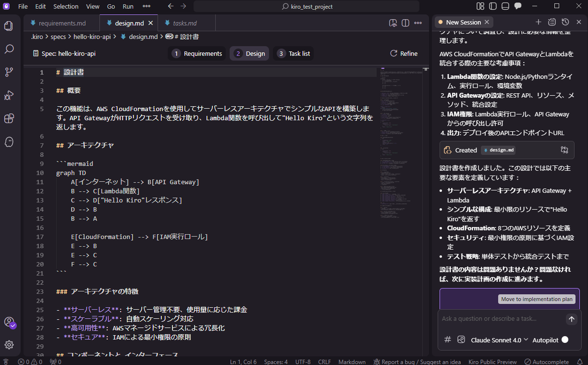Open the remote window indicator in status bar

coord(6,362)
